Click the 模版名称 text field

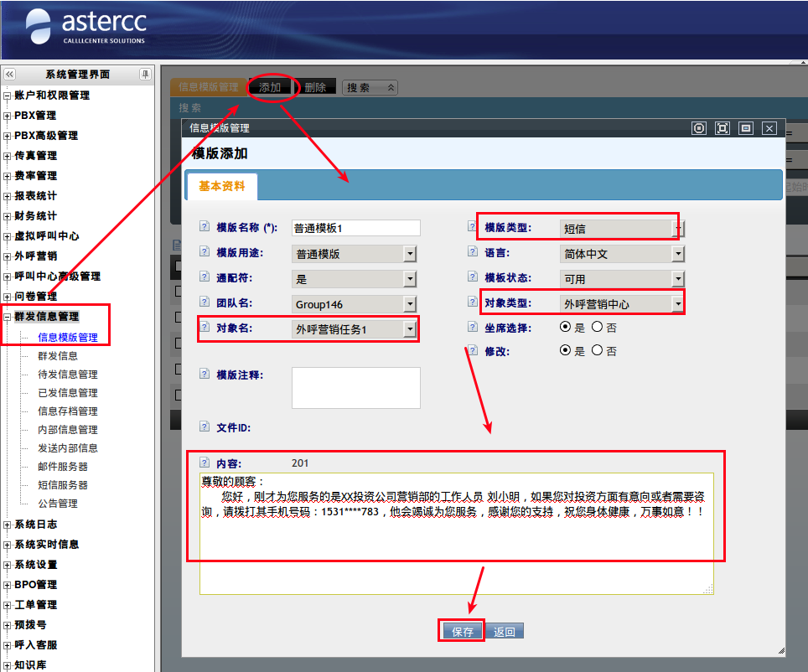click(x=355, y=228)
